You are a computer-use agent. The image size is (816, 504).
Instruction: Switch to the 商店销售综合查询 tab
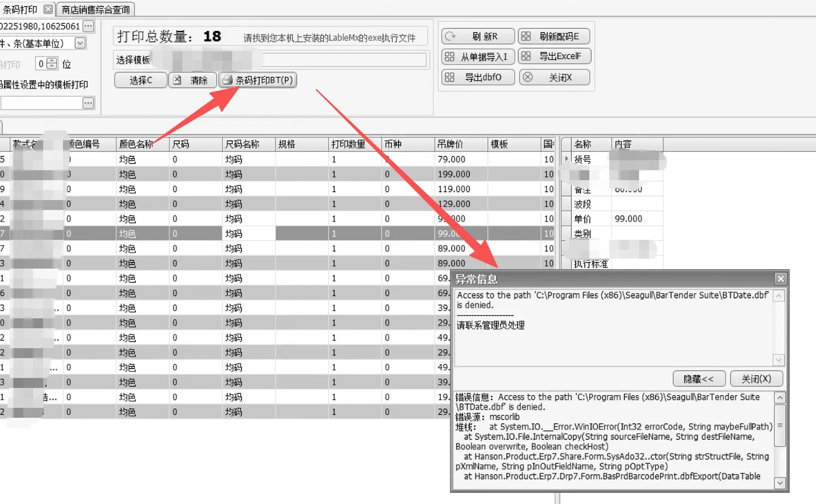click(x=95, y=9)
